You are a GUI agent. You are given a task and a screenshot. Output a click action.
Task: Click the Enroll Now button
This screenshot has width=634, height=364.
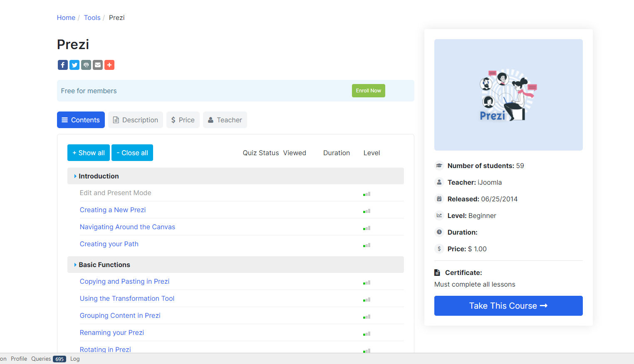click(369, 91)
